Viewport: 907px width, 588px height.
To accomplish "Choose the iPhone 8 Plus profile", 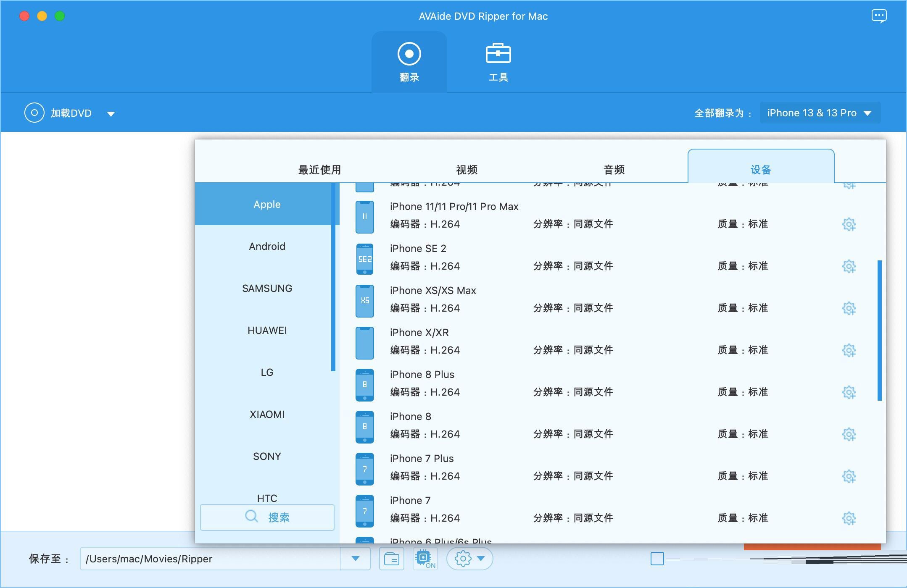I will point(422,374).
